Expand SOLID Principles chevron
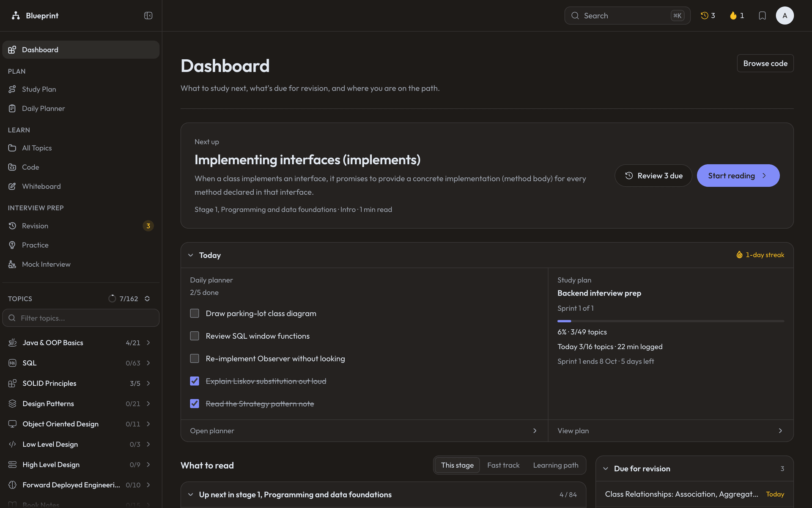This screenshot has height=508, width=812. pyautogui.click(x=148, y=383)
